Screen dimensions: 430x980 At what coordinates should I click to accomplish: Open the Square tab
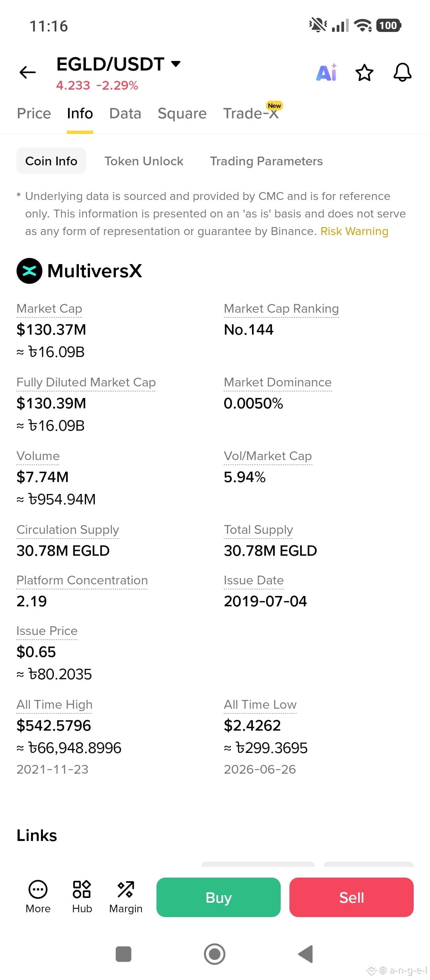tap(182, 114)
